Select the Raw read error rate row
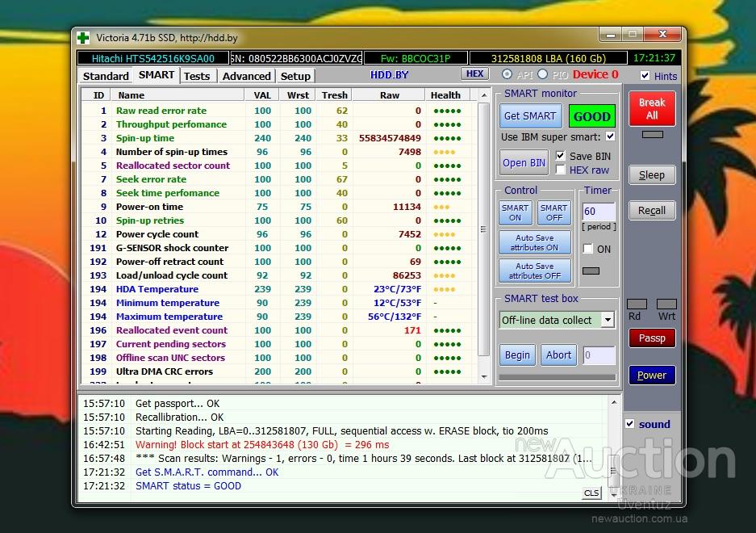Screen dimensions: 756x533 click(x=279, y=111)
